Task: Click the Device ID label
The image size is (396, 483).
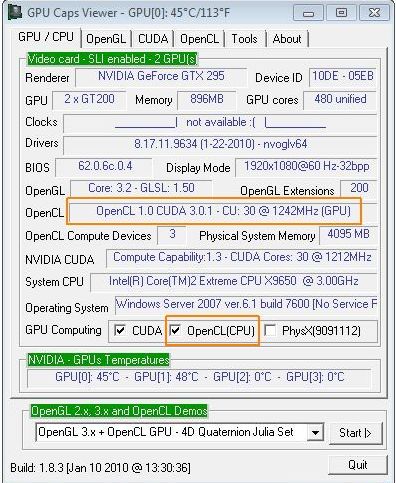Action: pos(279,78)
